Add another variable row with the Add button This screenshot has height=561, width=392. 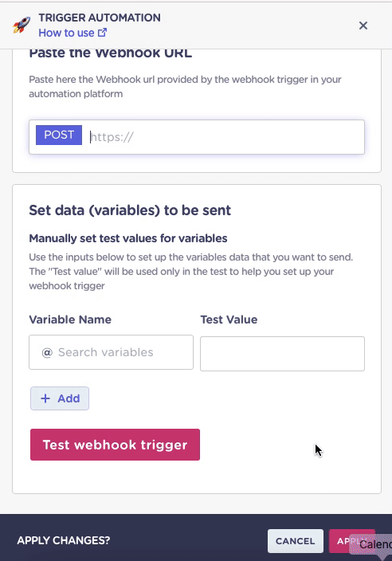click(60, 398)
